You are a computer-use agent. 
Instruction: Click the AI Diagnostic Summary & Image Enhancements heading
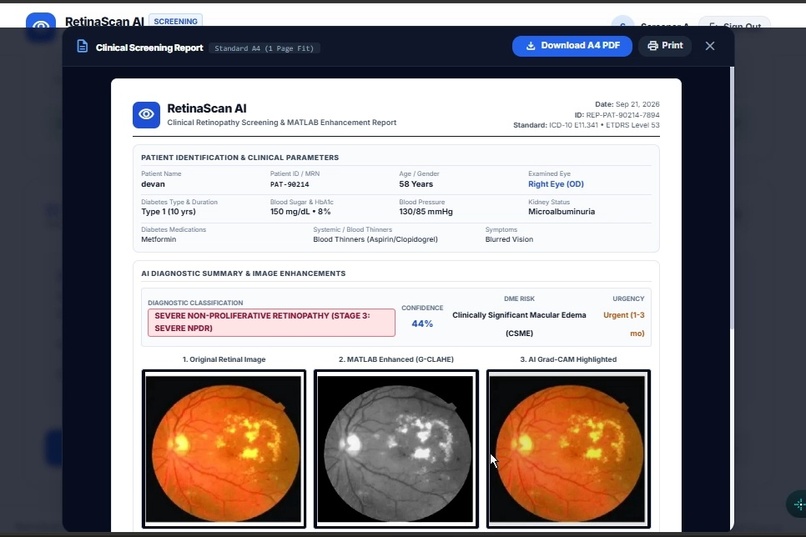243,274
